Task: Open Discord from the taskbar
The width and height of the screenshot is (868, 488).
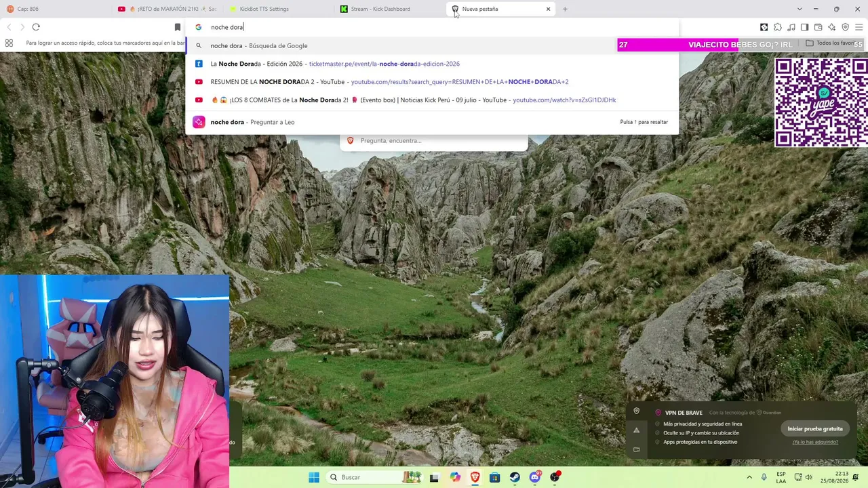Action: point(535,477)
